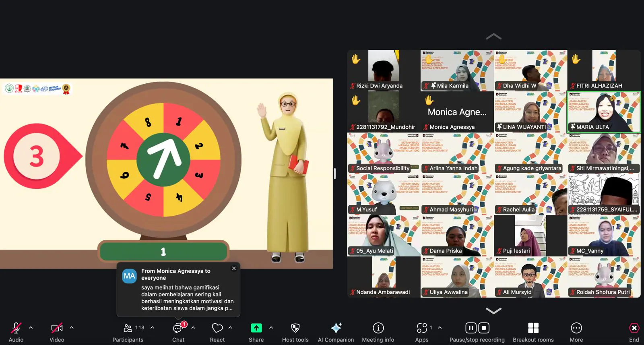Screen dimensions: 644x345
Task: Open the Chat panel
Action: point(178,328)
